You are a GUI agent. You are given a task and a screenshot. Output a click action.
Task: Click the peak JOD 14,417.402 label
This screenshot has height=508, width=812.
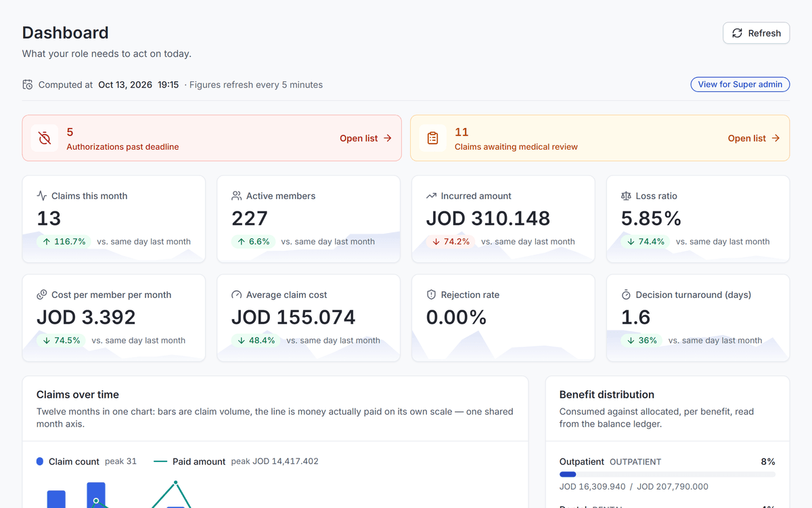pyautogui.click(x=275, y=461)
